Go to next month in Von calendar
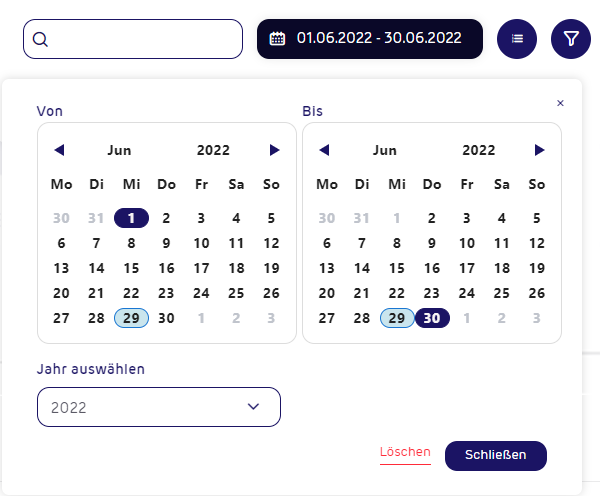The height and width of the screenshot is (496, 600). coord(274,150)
